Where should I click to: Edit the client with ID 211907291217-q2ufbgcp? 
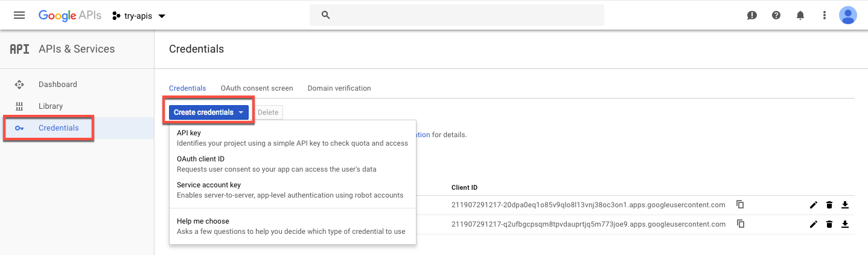tap(814, 224)
